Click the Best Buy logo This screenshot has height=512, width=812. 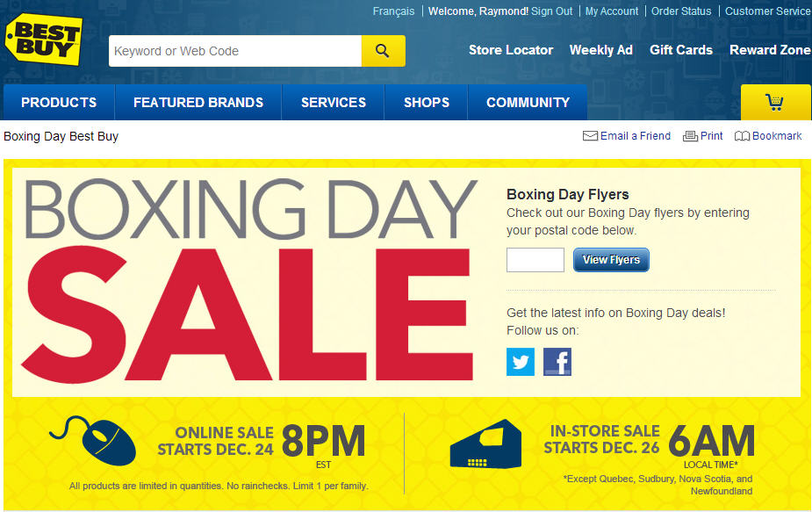44,40
